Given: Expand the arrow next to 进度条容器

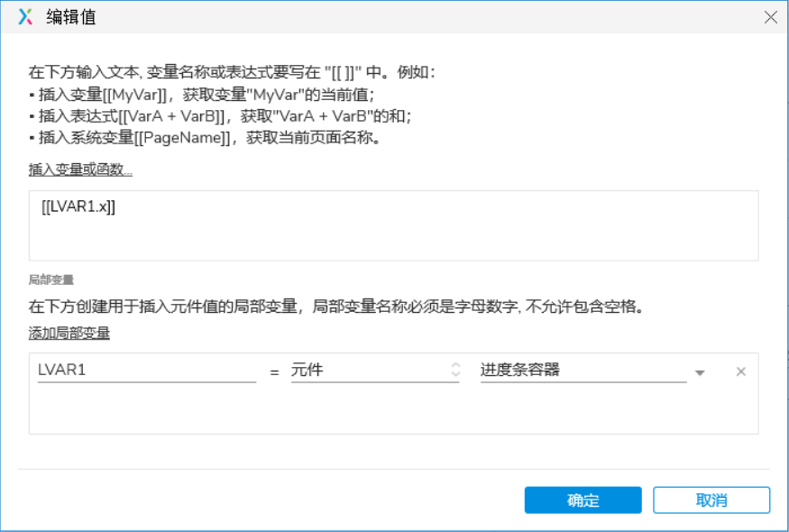Looking at the screenshot, I should tap(700, 373).
